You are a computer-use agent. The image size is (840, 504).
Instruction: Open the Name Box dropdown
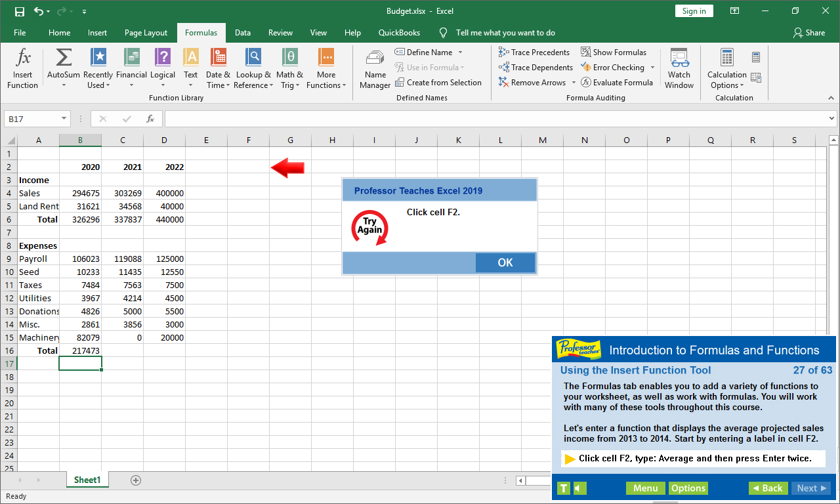click(x=62, y=119)
